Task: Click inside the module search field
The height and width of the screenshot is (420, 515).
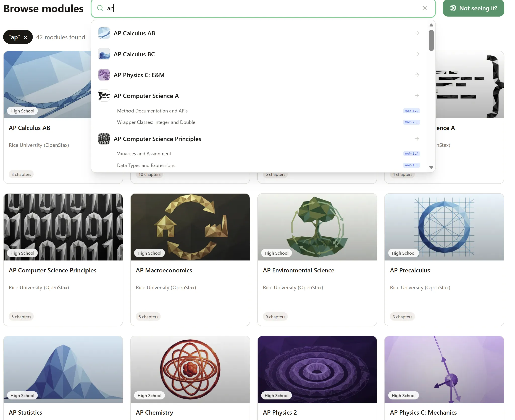Action: pyautogui.click(x=226, y=8)
